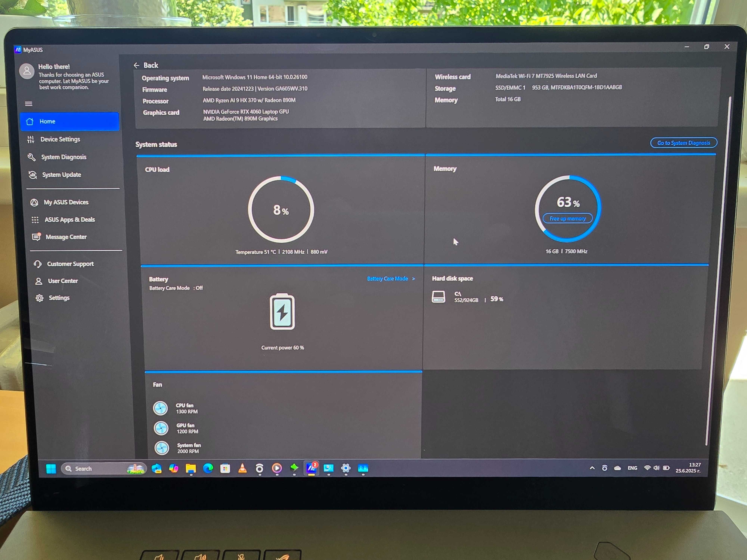
Task: Open Windows Settings gear in the taskbar
Action: coord(346,468)
